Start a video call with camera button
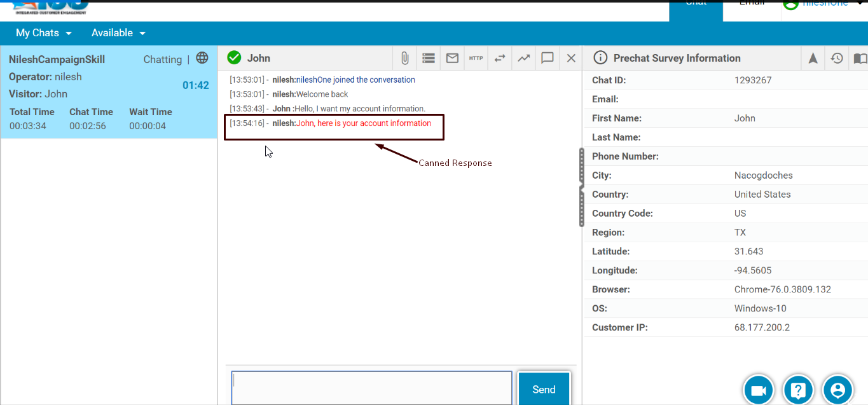 pyautogui.click(x=758, y=390)
